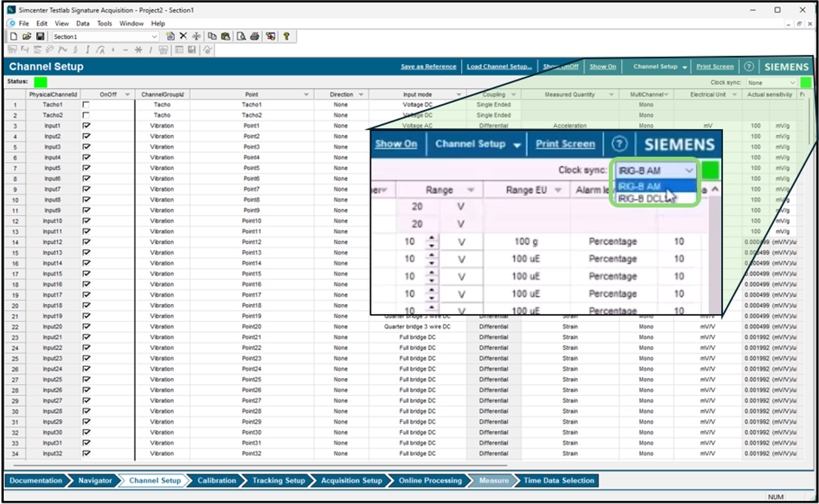Open the Tracking Setup workflow tab
This screenshot has height=504, width=819.
point(279,480)
